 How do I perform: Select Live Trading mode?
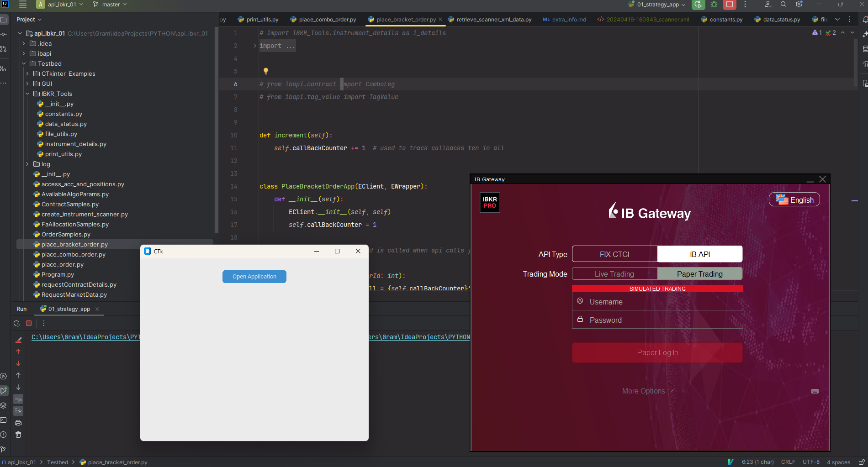[614, 274]
